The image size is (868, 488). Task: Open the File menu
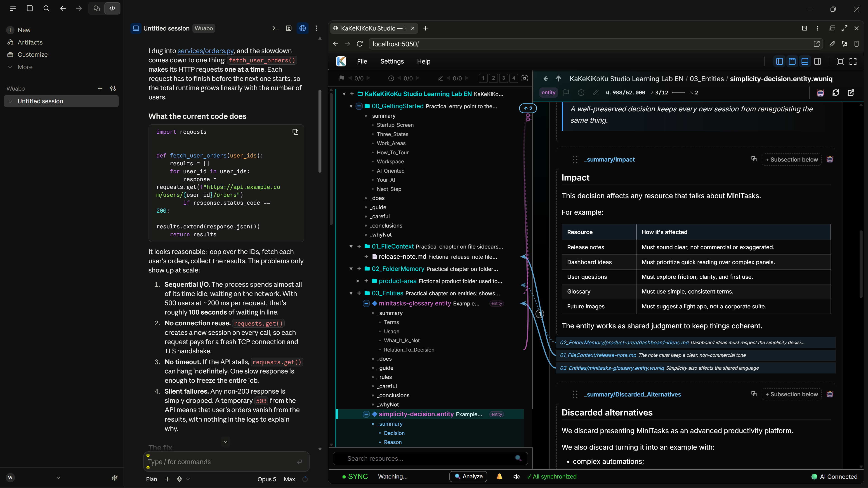362,61
